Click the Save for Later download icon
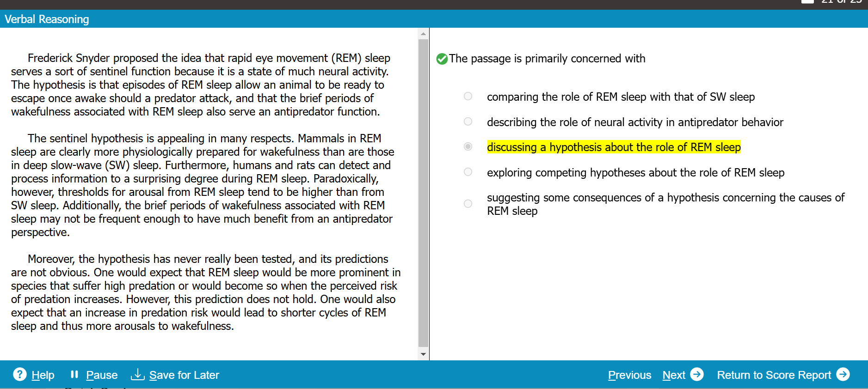Image resolution: width=868 pixels, height=389 pixels. coord(137,374)
